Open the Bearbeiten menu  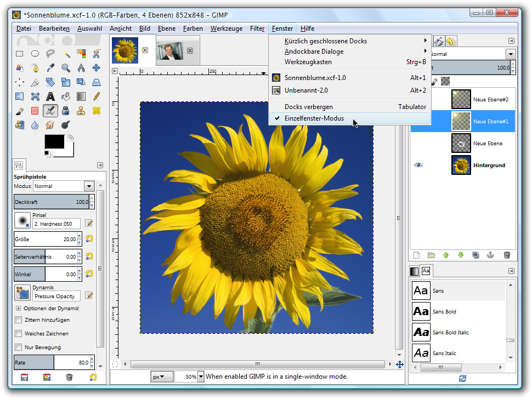click(54, 29)
